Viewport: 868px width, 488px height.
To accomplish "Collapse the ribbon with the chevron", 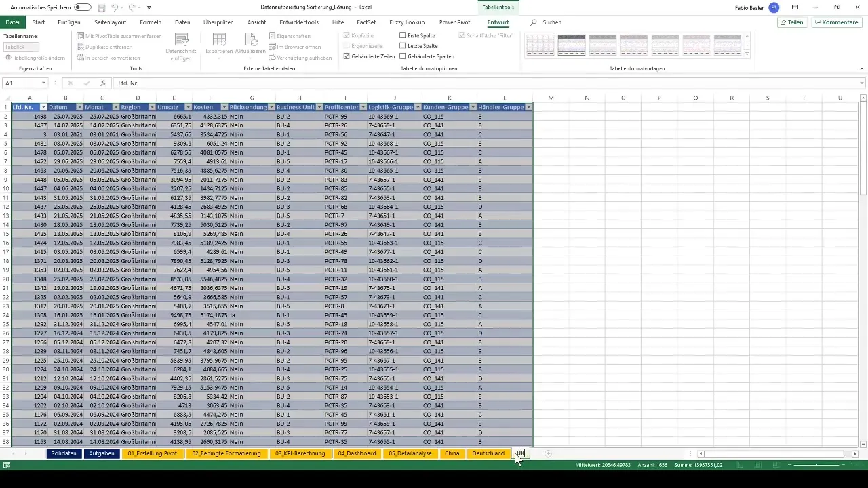I will (861, 69).
